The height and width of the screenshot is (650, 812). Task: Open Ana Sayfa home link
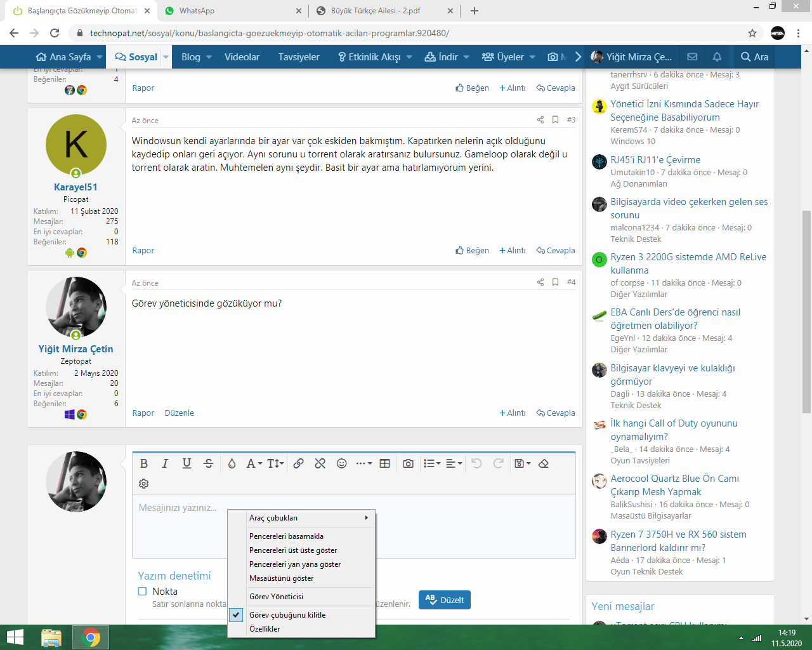pyautogui.click(x=63, y=57)
